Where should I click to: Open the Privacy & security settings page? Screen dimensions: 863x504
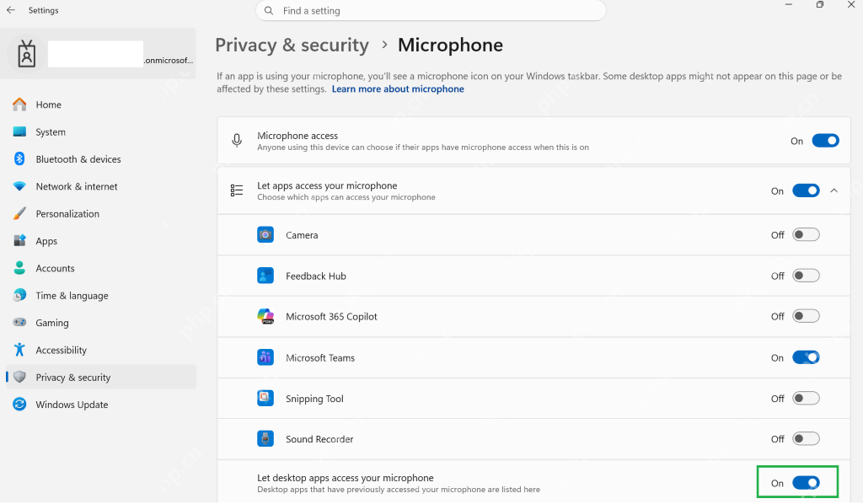point(101,377)
